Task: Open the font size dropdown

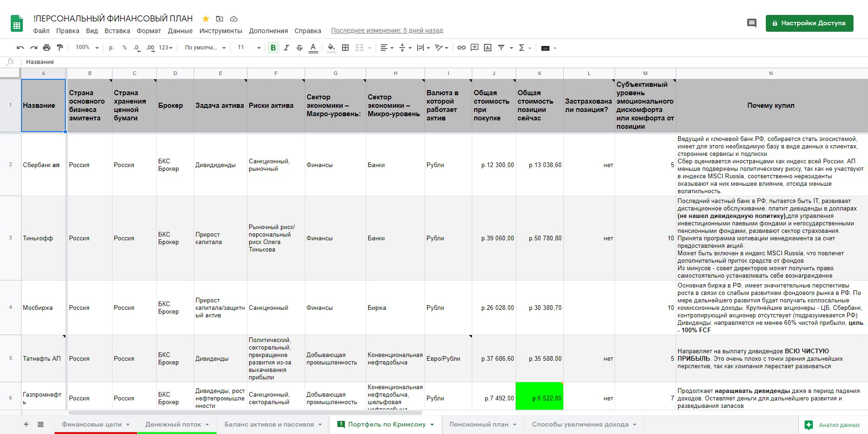Action: coord(249,48)
